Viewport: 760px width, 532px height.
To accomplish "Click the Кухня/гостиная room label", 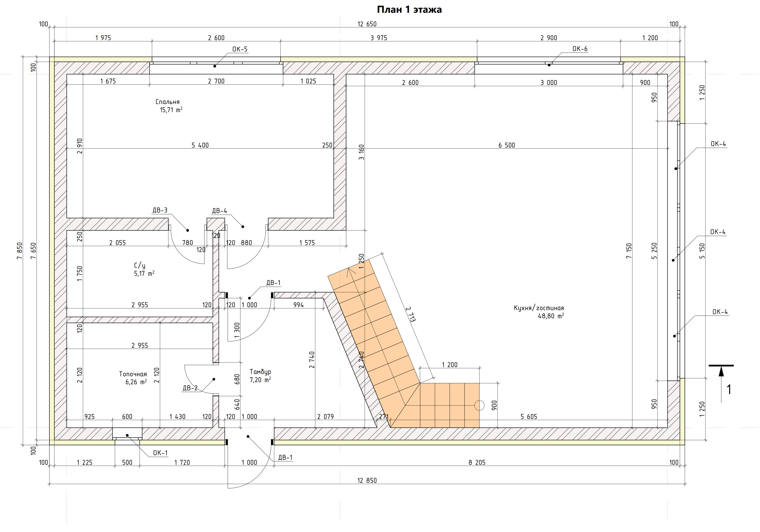I will (539, 308).
